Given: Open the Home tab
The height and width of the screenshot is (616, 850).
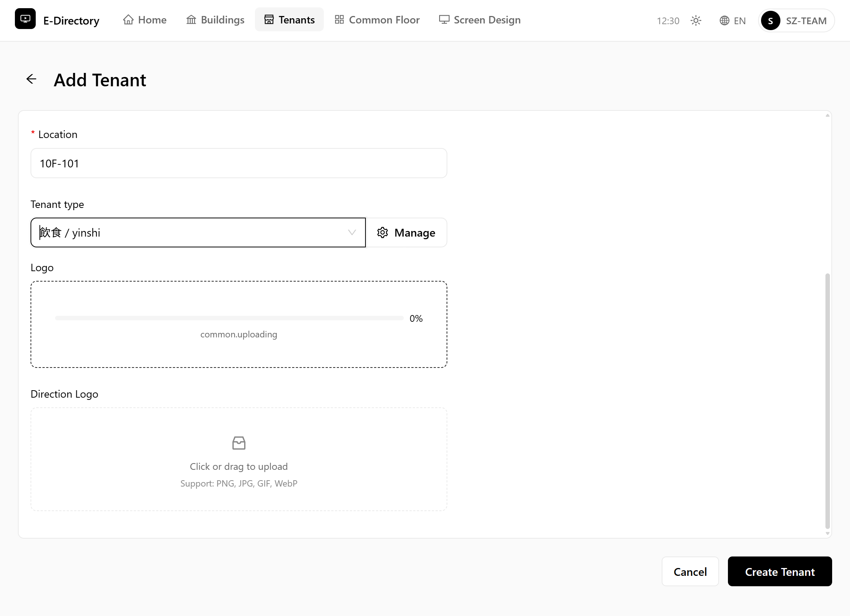Looking at the screenshot, I should point(145,19).
